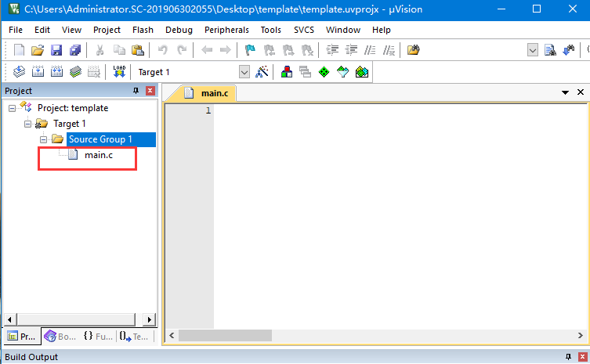
Task: Click the Undo arrow icon
Action: click(x=162, y=50)
